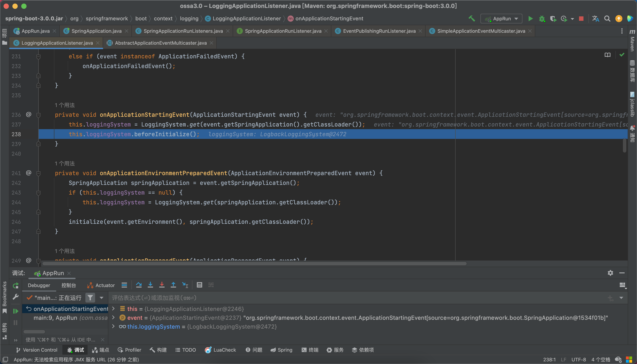Click the Build project hammer icon
The height and width of the screenshot is (364, 637).
pyautogui.click(x=472, y=19)
